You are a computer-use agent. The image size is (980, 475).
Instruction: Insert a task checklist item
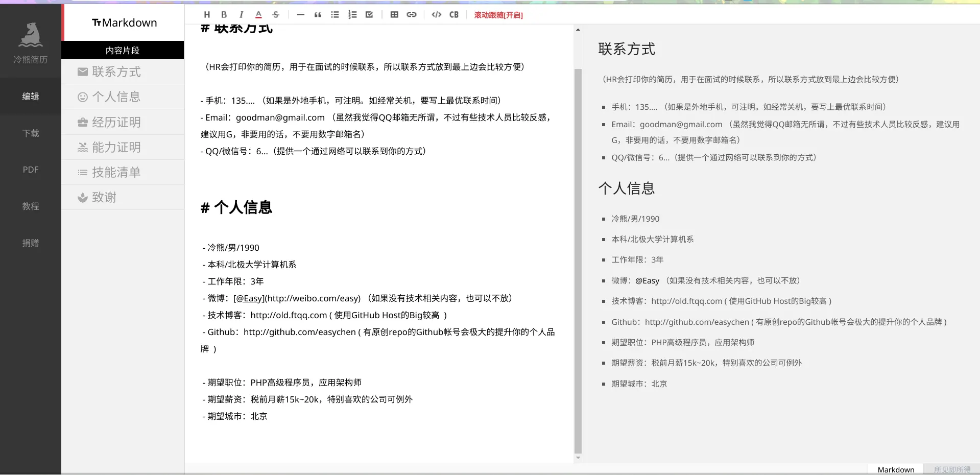369,15
